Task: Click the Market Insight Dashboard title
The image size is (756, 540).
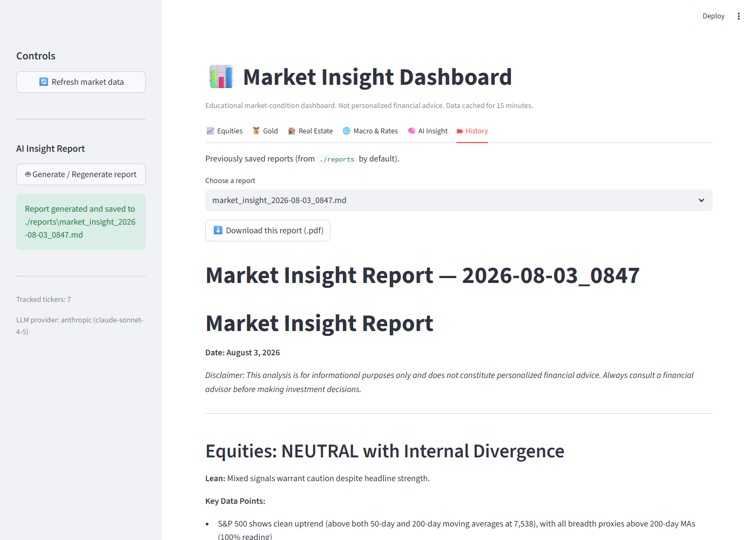Action: (x=377, y=77)
